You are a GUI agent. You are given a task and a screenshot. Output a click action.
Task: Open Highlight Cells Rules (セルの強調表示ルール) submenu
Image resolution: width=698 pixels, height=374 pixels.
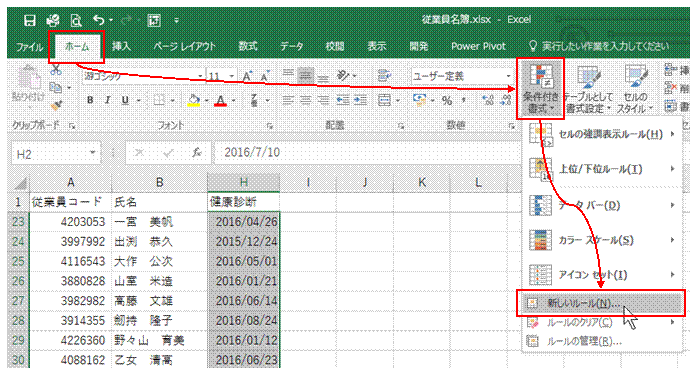click(x=602, y=134)
